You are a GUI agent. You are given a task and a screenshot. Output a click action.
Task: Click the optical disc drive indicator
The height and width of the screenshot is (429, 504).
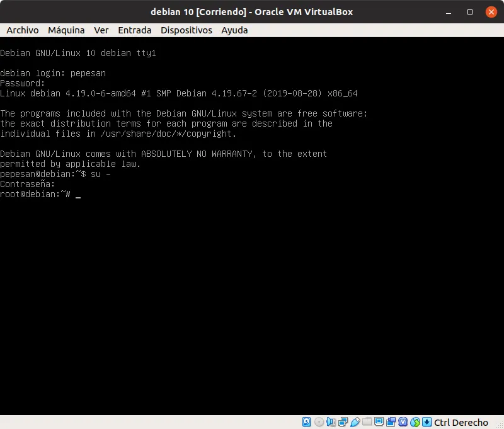click(x=319, y=422)
